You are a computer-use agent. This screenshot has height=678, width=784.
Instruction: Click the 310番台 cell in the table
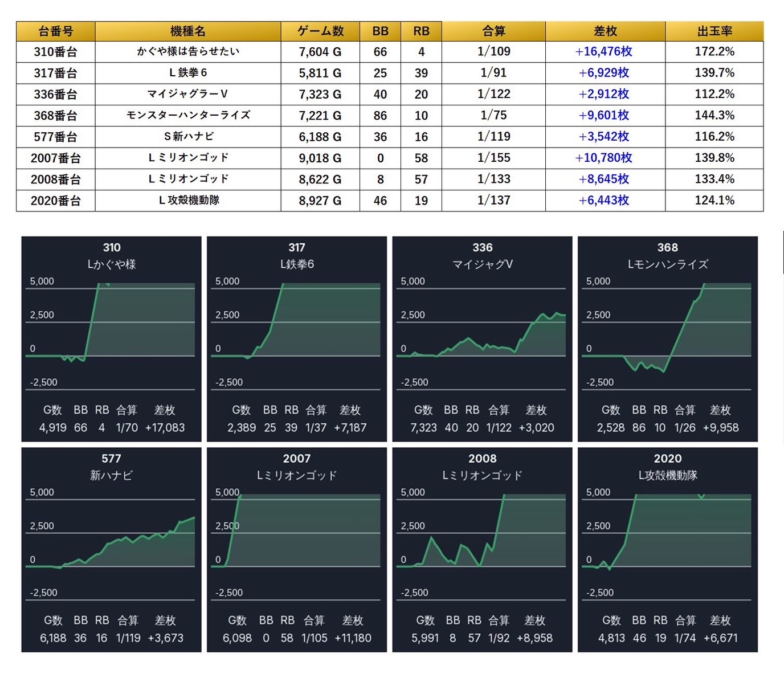tap(56, 52)
